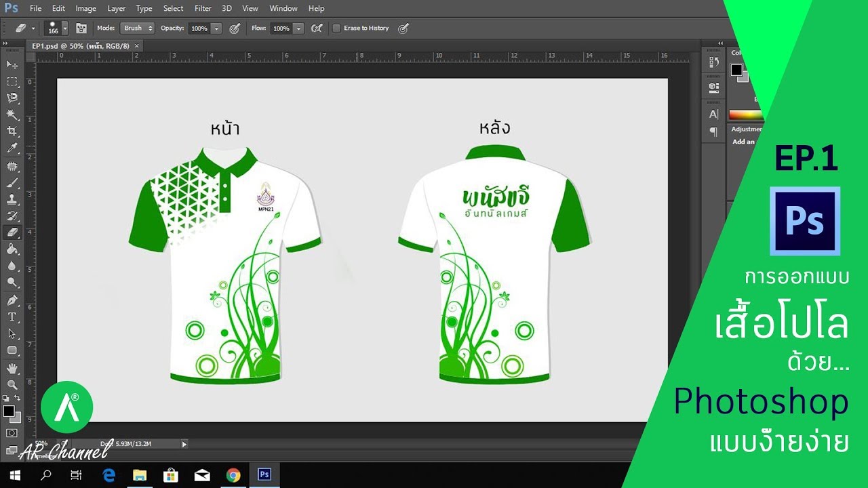Set foreground color in tools panel

(x=8, y=411)
